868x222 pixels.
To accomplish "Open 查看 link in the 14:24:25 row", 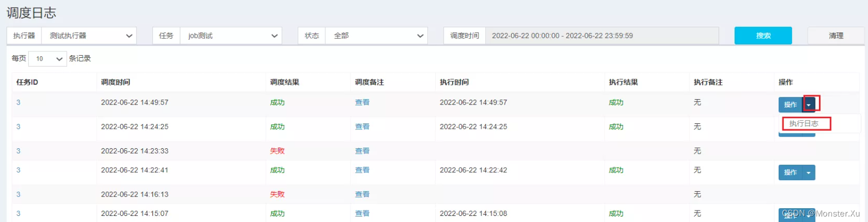I will (x=362, y=127).
